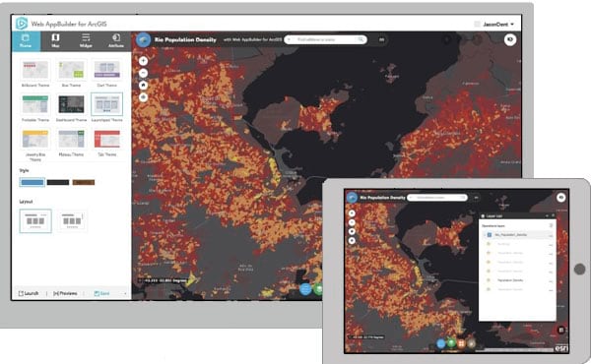Choose the brown style swatch
The width and height of the screenshot is (591, 364).
(x=84, y=183)
